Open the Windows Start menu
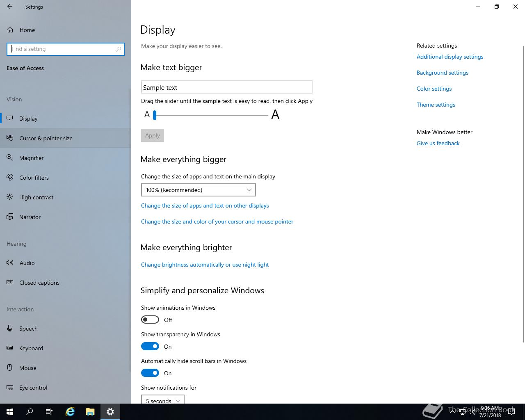This screenshot has height=420, width=525. 10,412
